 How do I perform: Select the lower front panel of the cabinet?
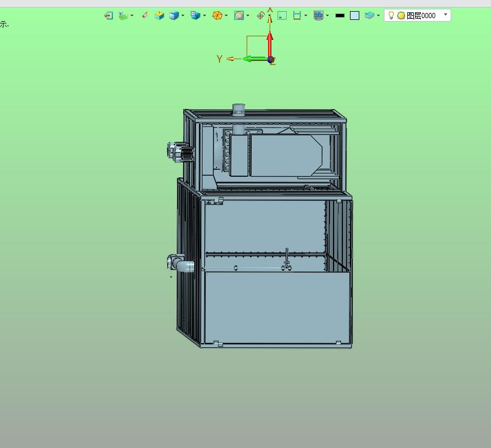click(277, 307)
